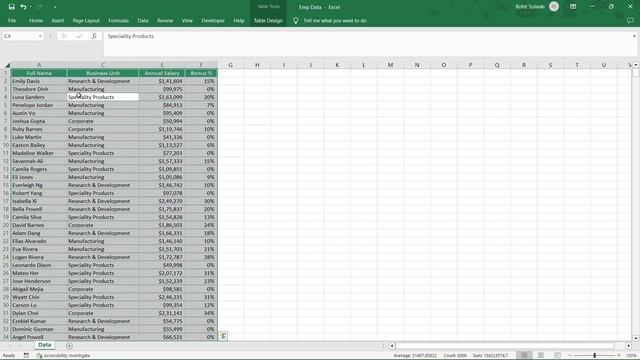Screen dimensions: 640x360
Task: Select the salary cell $1,41,604
Action: pyautogui.click(x=162, y=81)
